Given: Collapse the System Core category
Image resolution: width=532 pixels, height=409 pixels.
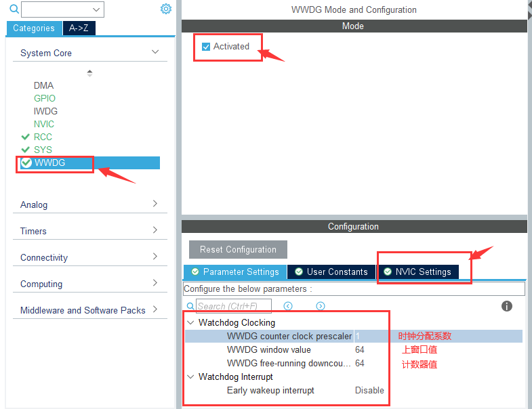Looking at the screenshot, I should (x=155, y=52).
